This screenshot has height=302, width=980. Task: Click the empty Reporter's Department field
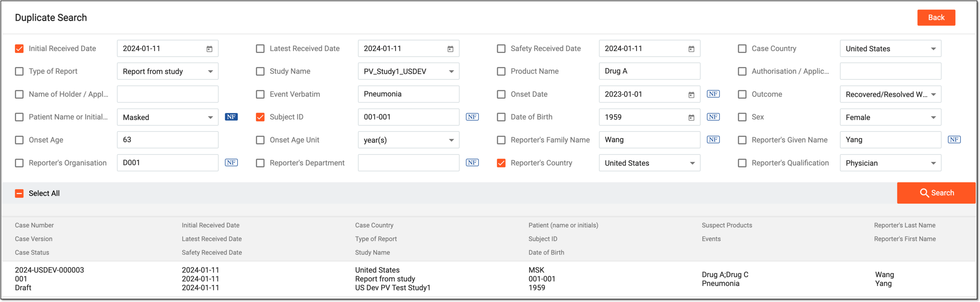[408, 163]
